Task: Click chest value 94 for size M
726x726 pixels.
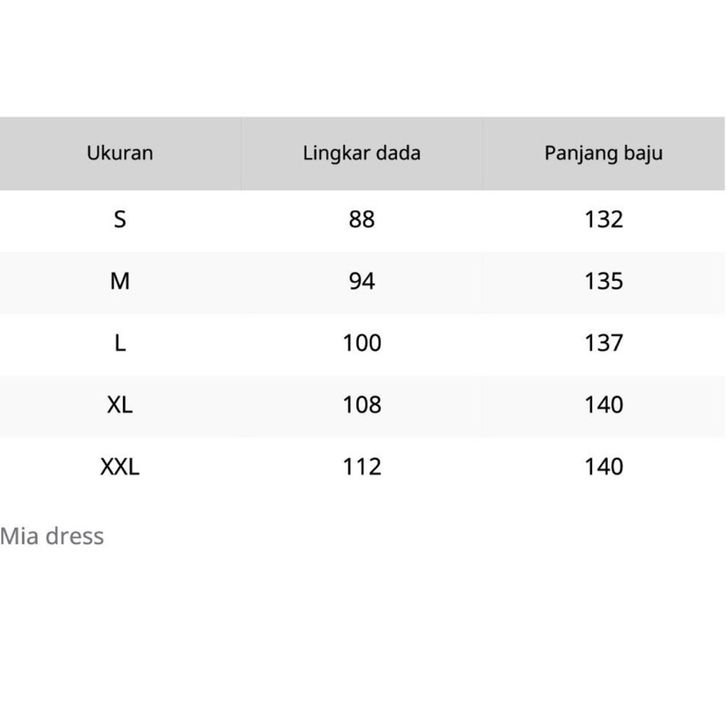Action: (362, 281)
